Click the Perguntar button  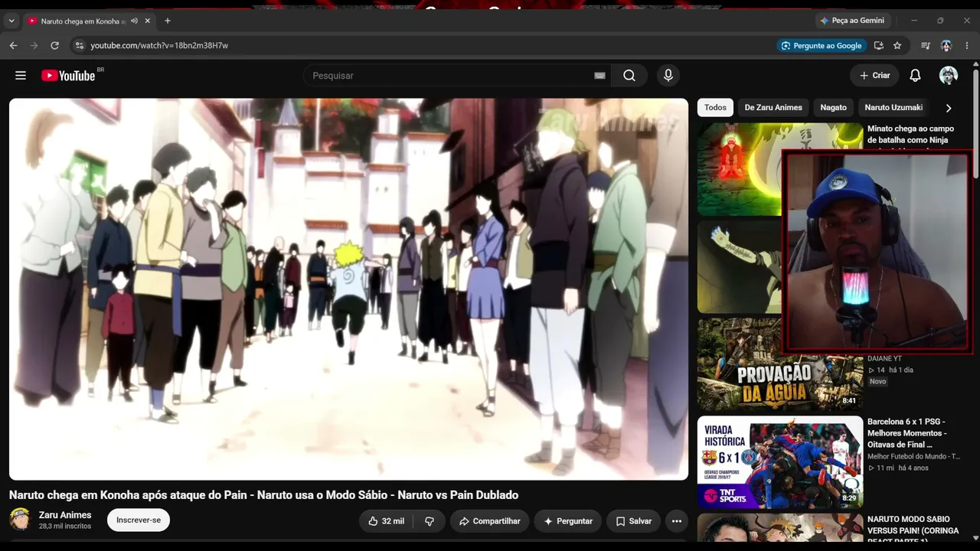coord(568,521)
